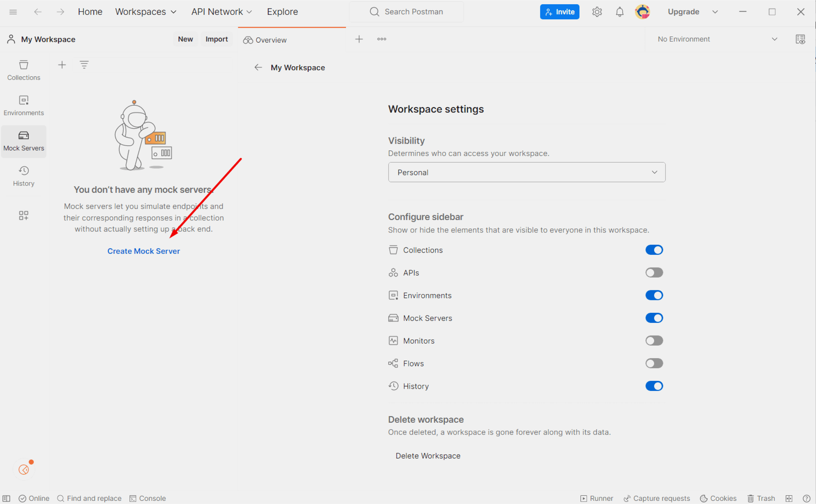Screen dimensions: 816x504
Task: Toggle the History sidebar switch
Action: click(x=654, y=386)
